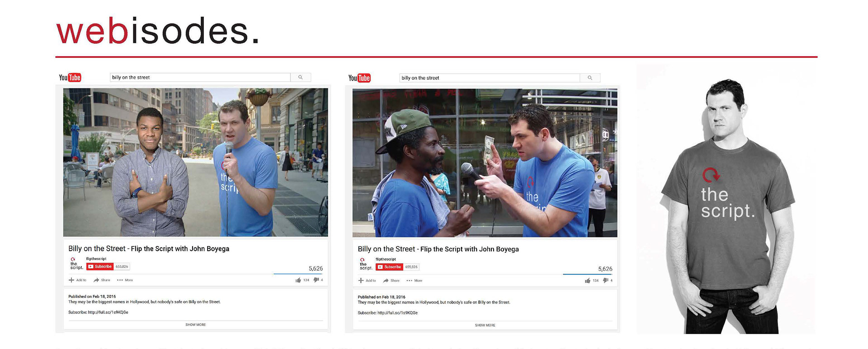This screenshot has width=868, height=349.
Task: Click the search magnifier button in the right panel
Action: (590, 78)
